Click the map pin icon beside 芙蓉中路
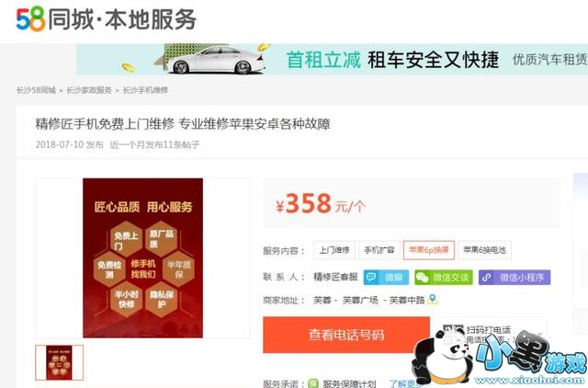The width and height of the screenshot is (588, 388). tap(433, 300)
